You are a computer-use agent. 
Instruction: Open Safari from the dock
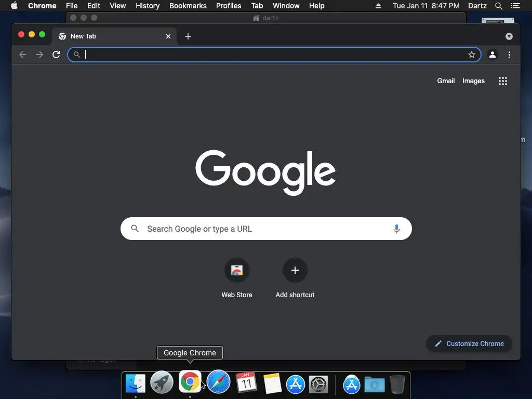click(218, 382)
